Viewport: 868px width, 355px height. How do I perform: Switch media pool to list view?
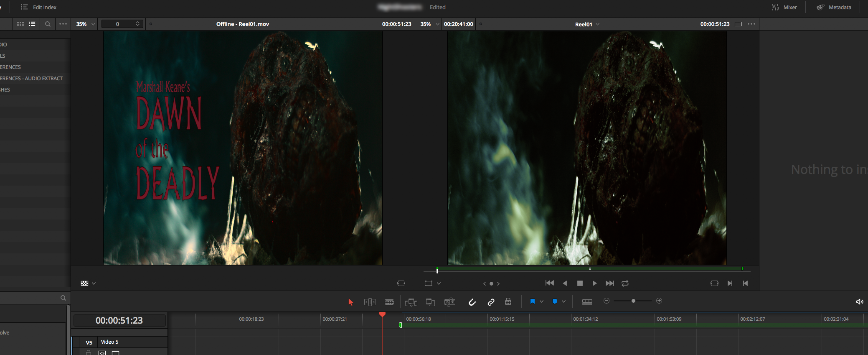pyautogui.click(x=32, y=24)
